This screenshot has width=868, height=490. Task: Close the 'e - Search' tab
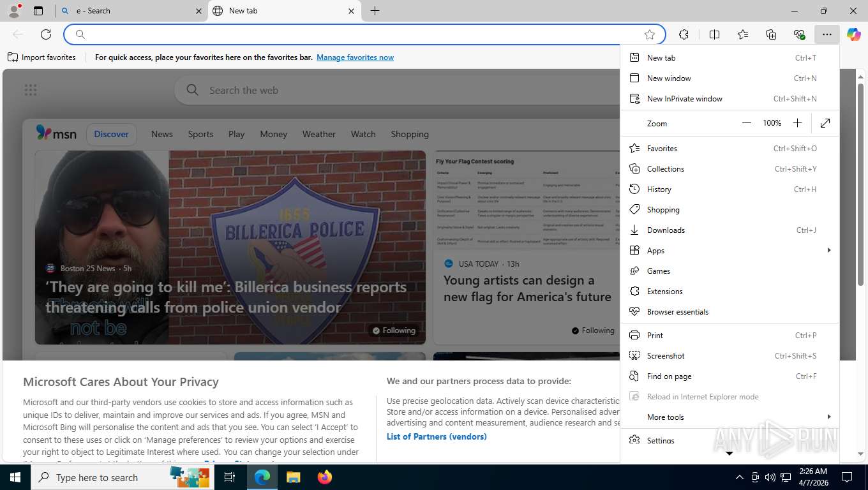[x=198, y=11]
